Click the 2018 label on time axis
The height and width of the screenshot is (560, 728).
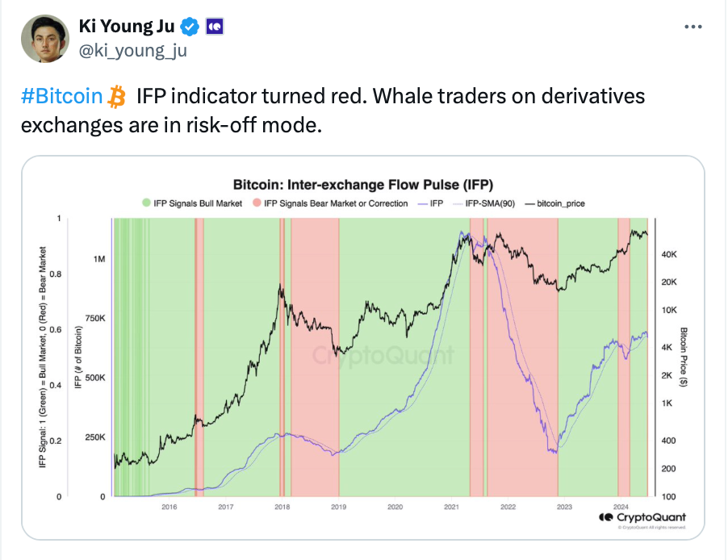(282, 507)
